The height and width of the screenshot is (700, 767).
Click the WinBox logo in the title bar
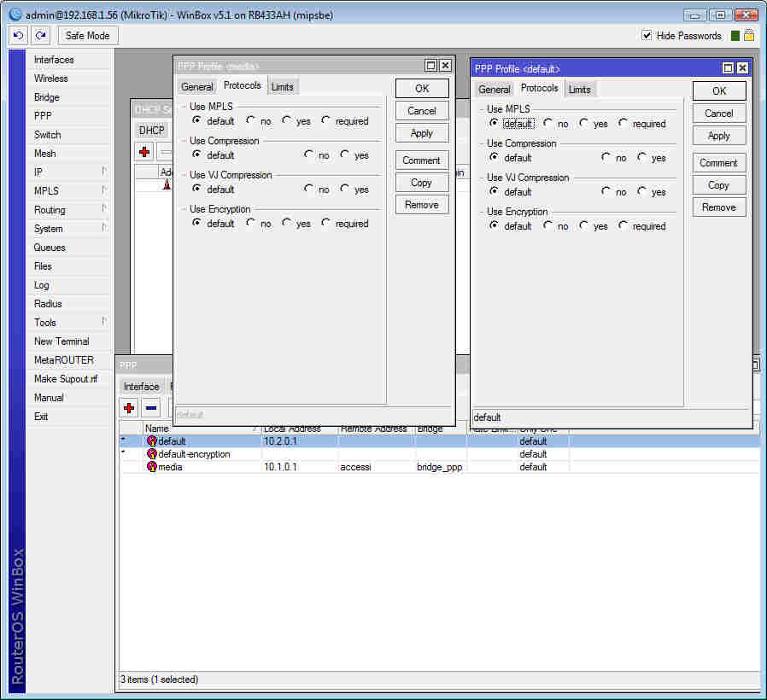click(15, 15)
